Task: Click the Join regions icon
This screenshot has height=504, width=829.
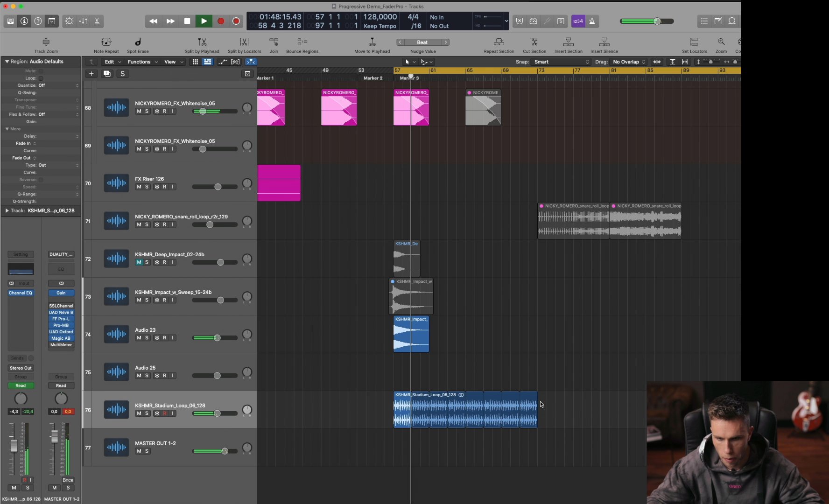Action: (x=274, y=42)
